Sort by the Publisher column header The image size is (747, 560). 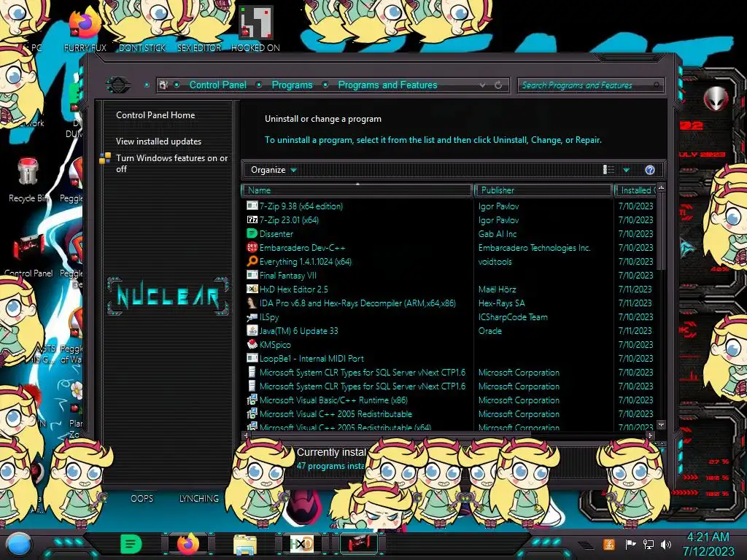[543, 190]
